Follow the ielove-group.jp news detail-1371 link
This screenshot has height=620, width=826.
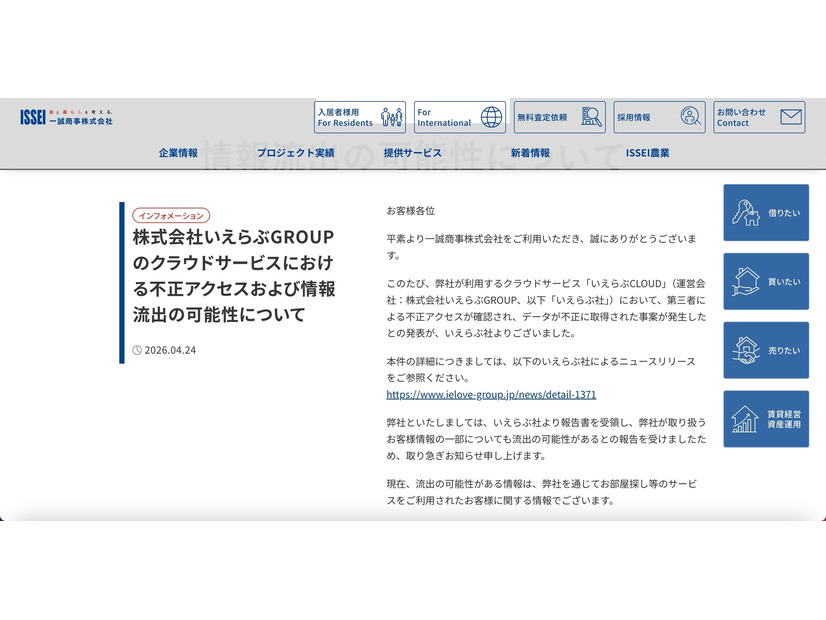pyautogui.click(x=491, y=395)
